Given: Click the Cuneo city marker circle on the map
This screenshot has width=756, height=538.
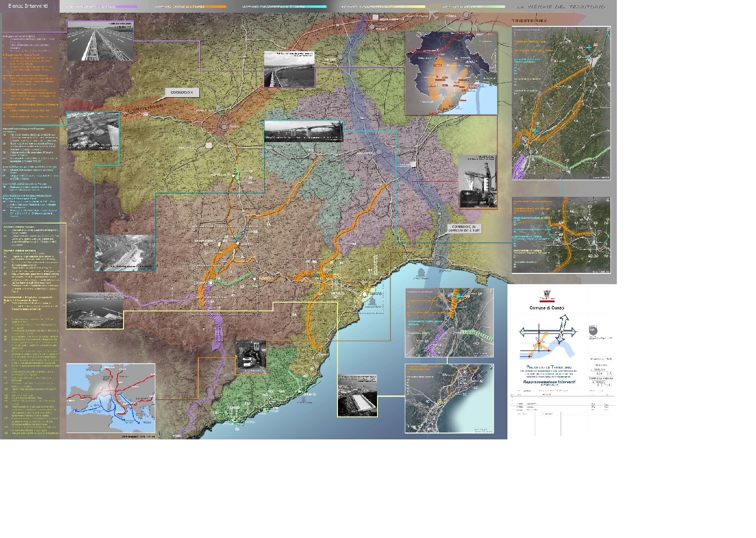Looking at the screenshot, I should coord(210,283).
